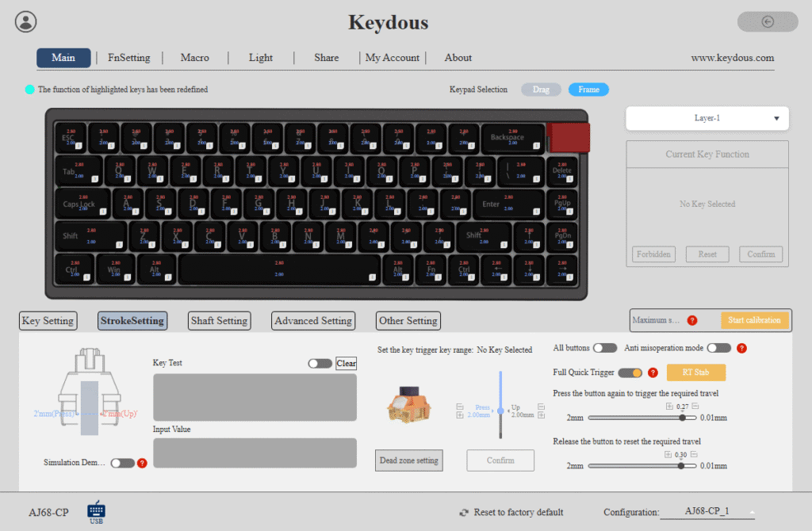Click help icon for Anti misoperation mode
Viewport: 812px width, 531px height.
741,348
